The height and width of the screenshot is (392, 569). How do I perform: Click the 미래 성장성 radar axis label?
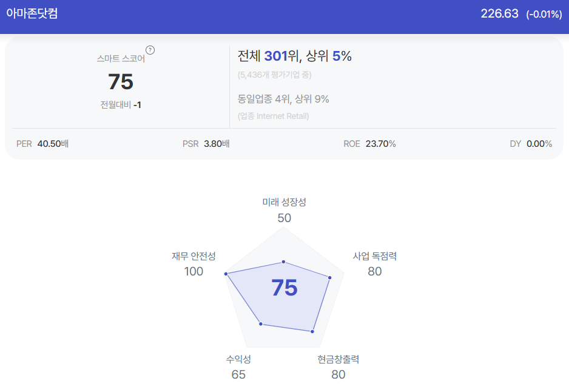coord(284,202)
